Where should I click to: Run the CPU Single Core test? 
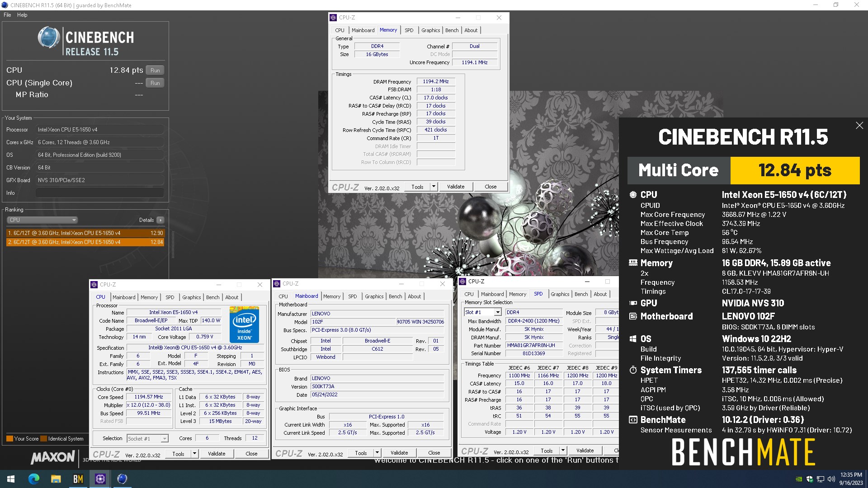[x=155, y=83]
